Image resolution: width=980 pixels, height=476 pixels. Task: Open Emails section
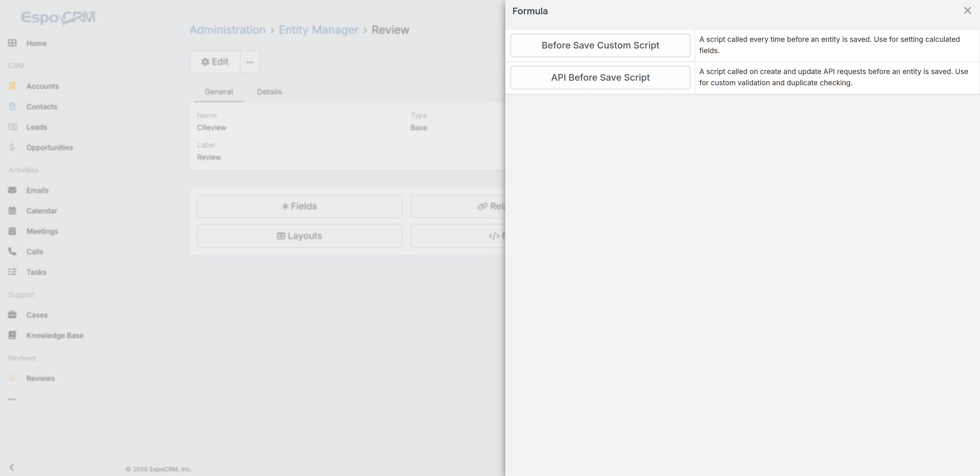[x=37, y=191]
